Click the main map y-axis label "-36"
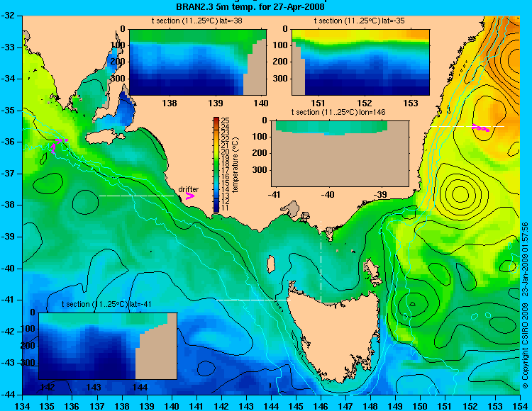Viewport: 532px width, 411px height. 8,142
